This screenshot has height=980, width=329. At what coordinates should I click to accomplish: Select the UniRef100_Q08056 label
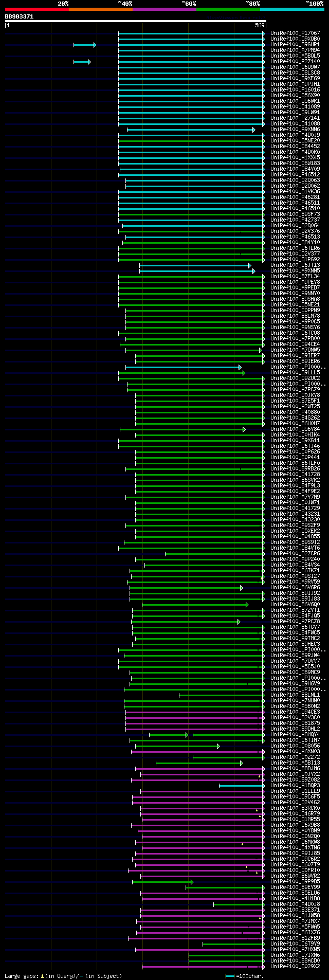pyautogui.click(x=295, y=746)
